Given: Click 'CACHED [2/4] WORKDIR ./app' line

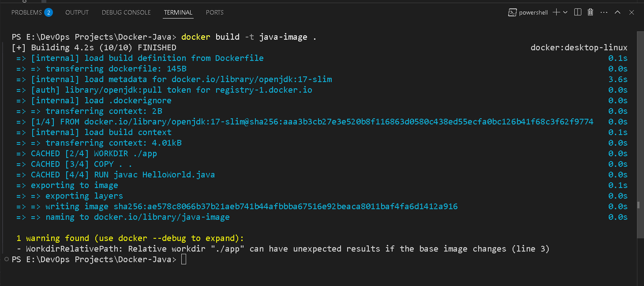Looking at the screenshot, I should click(x=86, y=154).
